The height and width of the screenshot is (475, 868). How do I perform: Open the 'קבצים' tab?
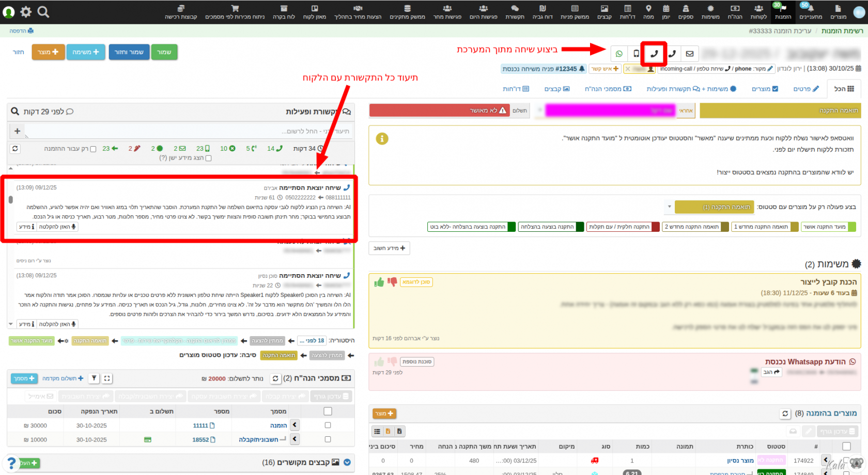coord(556,89)
